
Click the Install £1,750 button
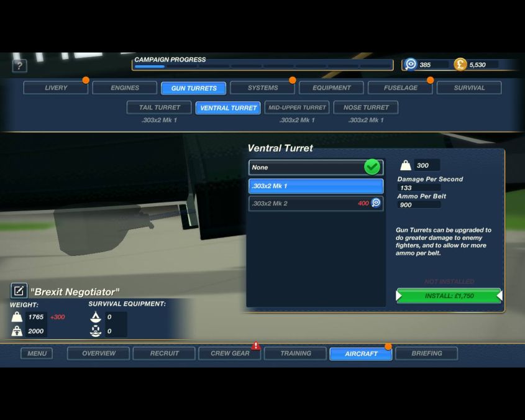click(x=449, y=296)
